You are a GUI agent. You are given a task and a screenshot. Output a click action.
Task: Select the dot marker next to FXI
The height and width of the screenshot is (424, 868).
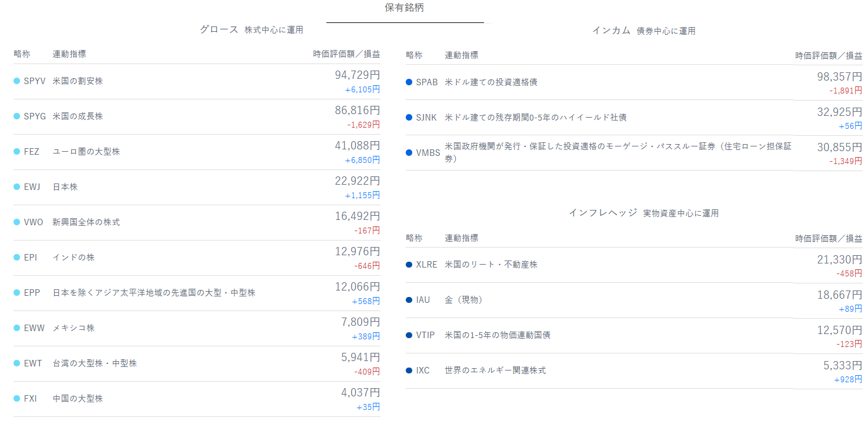16,399
